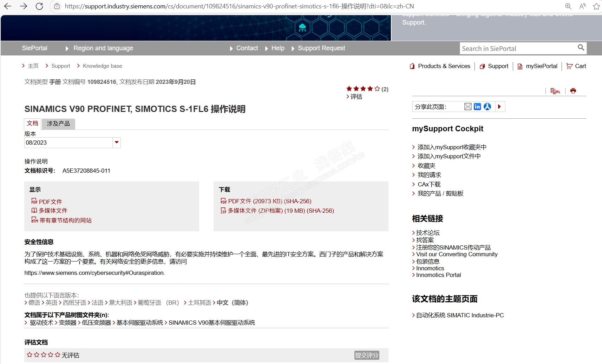Screen dimensions: 602x364
Task: Click the browser address bar URL
Action: coord(239,6)
